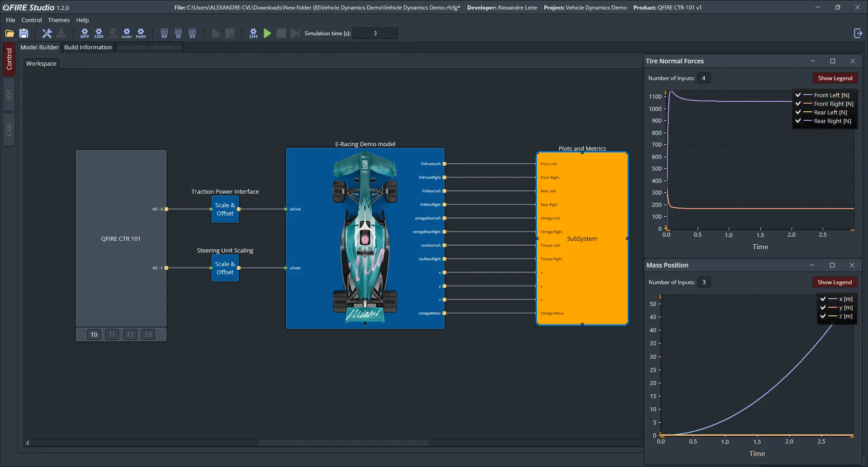Click the FnFrontLeft output port

pos(444,164)
